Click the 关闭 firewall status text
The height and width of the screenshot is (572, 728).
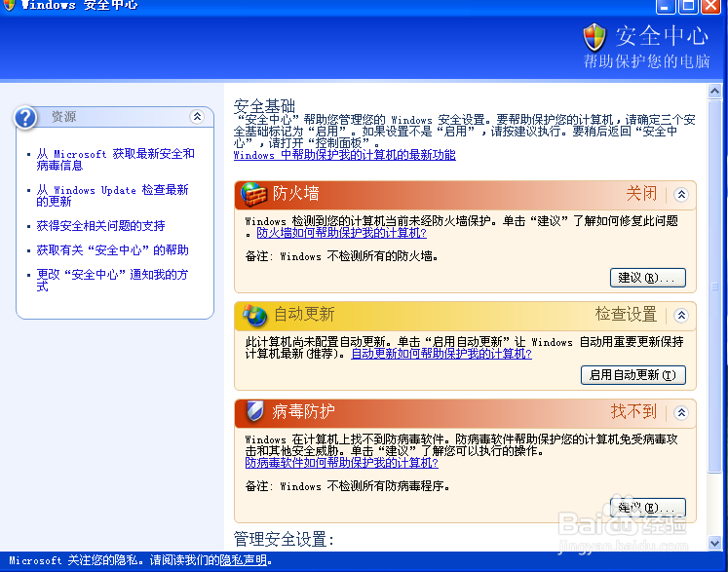641,193
